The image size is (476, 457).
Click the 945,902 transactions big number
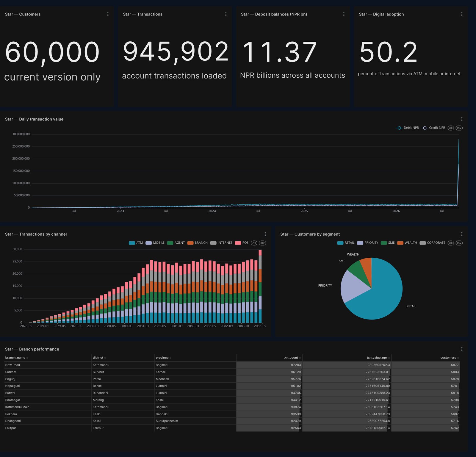pyautogui.click(x=176, y=52)
